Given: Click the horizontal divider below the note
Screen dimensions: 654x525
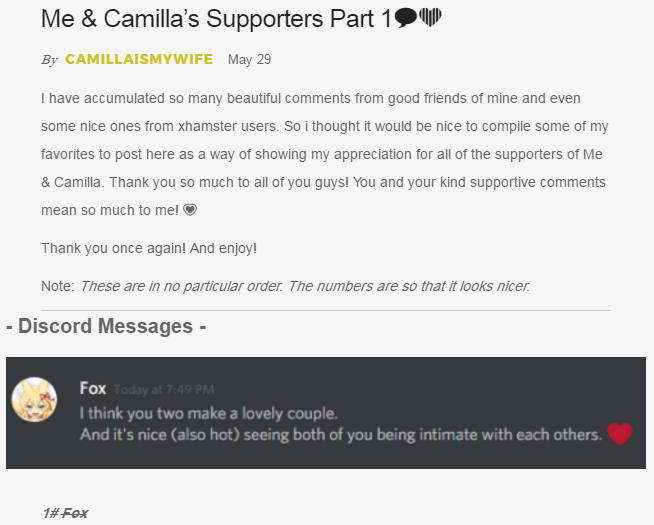Looking at the screenshot, I should pos(326,310).
